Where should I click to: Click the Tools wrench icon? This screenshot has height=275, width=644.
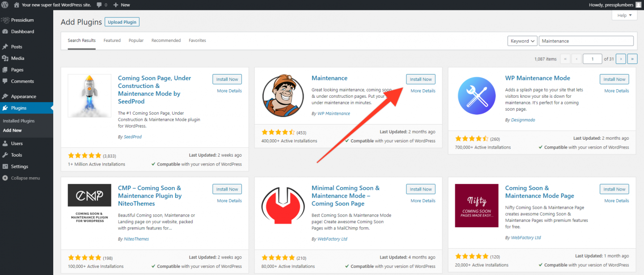[x=5, y=155]
